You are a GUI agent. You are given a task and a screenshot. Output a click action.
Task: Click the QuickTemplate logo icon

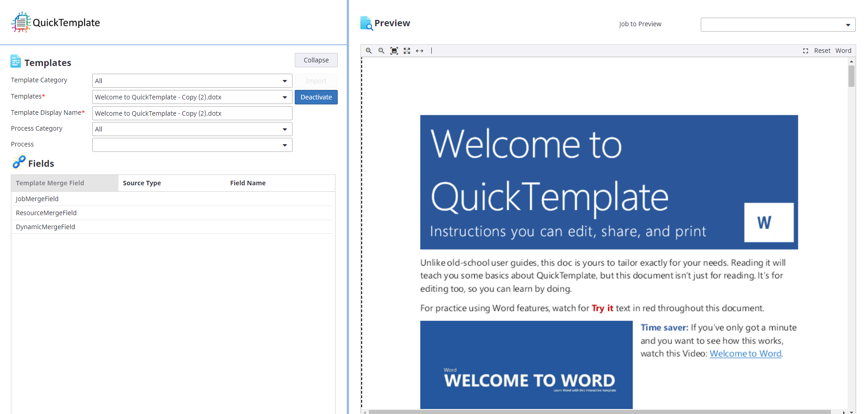[21, 22]
